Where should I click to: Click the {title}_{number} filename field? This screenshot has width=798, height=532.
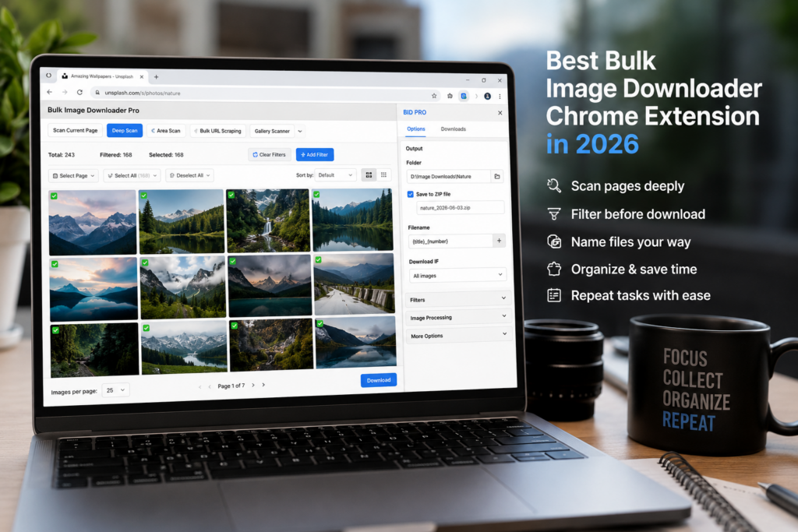[451, 241]
